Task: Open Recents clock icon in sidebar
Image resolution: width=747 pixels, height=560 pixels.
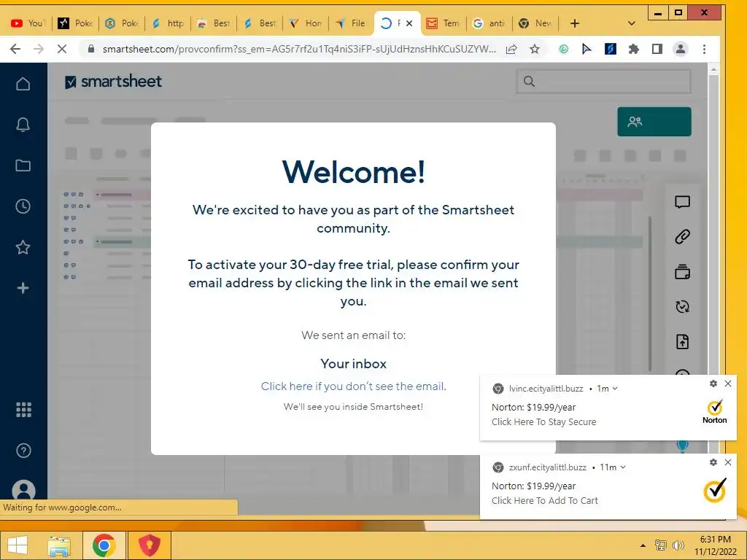Action: coord(23,206)
